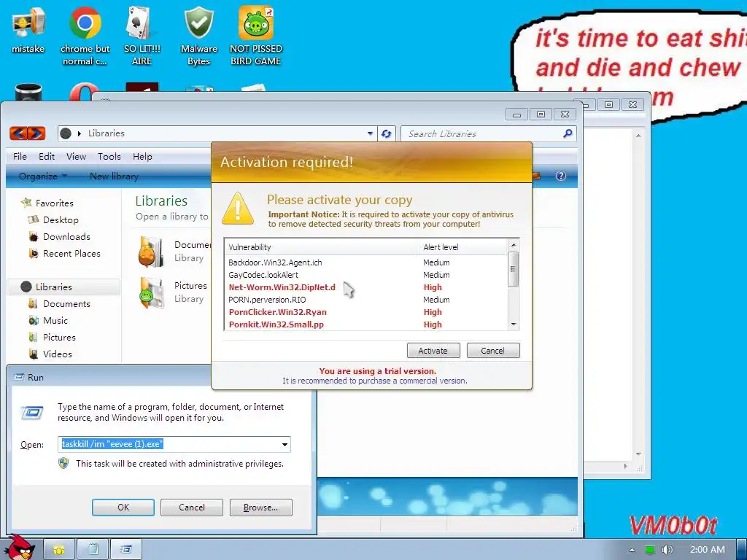Expand the Run dialog Open dropdown arrow

click(285, 444)
